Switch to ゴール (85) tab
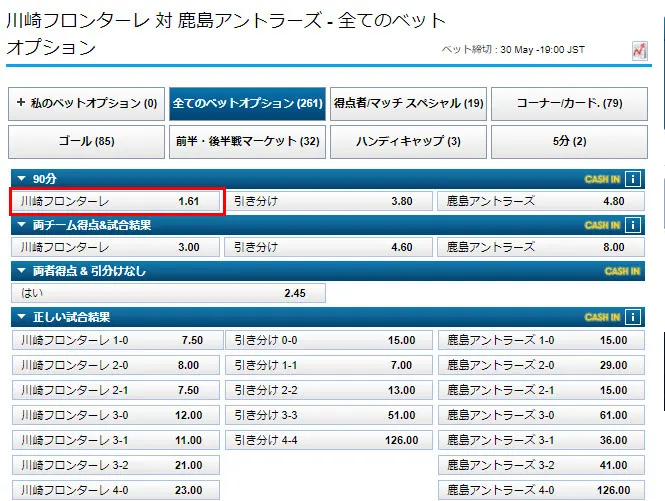Viewport: 665px width, 501px height. pyautogui.click(x=86, y=141)
